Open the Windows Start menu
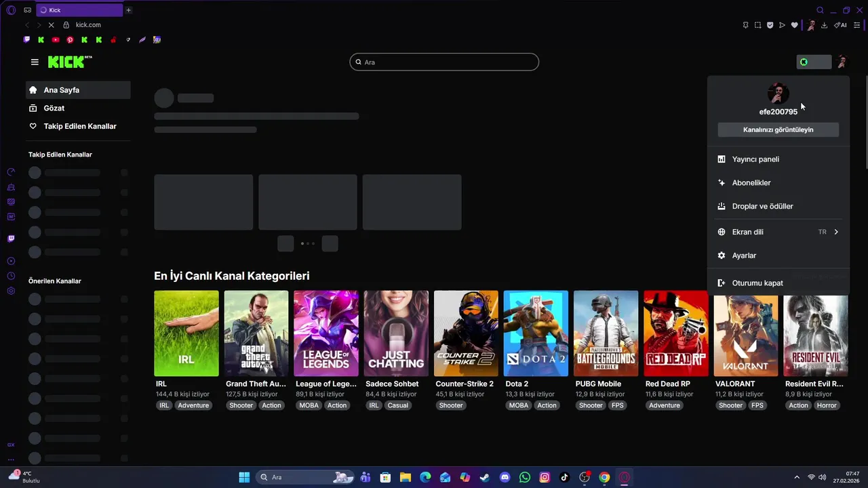The image size is (868, 488). point(244,477)
